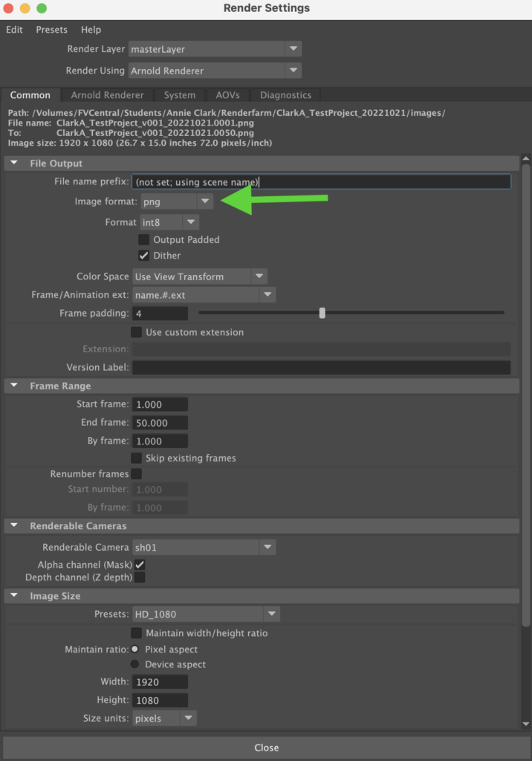Image resolution: width=532 pixels, height=761 pixels.
Task: Click the Close button at bottom
Action: pyautogui.click(x=266, y=748)
